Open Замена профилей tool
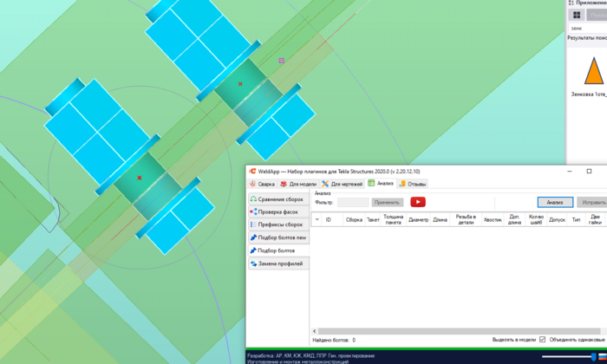This screenshot has height=364, width=607. (x=278, y=263)
